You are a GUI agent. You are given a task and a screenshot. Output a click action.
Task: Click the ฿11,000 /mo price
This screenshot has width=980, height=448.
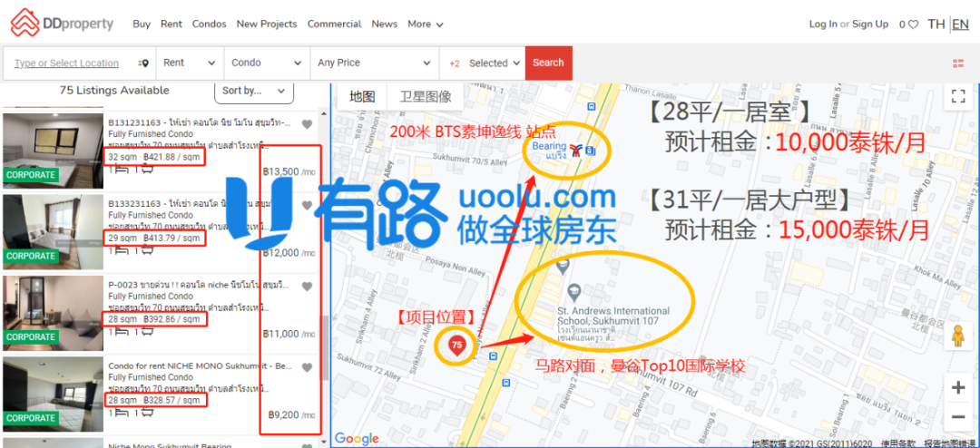click(289, 334)
